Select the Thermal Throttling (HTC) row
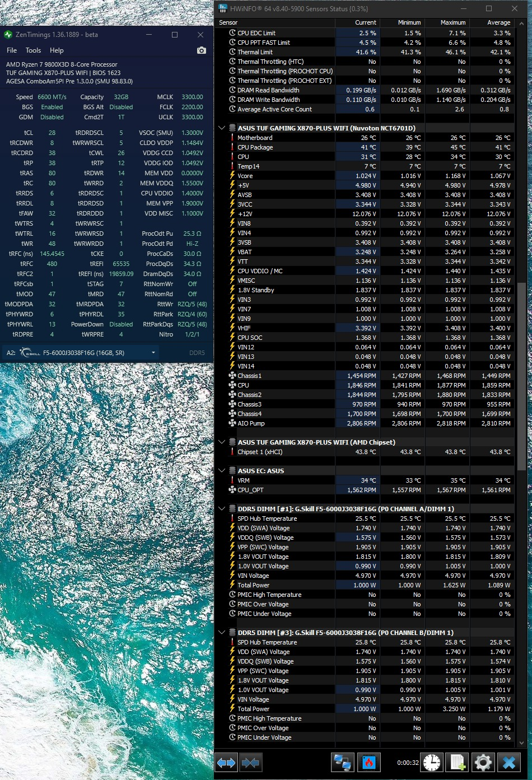The height and width of the screenshot is (780, 532). pos(365,62)
